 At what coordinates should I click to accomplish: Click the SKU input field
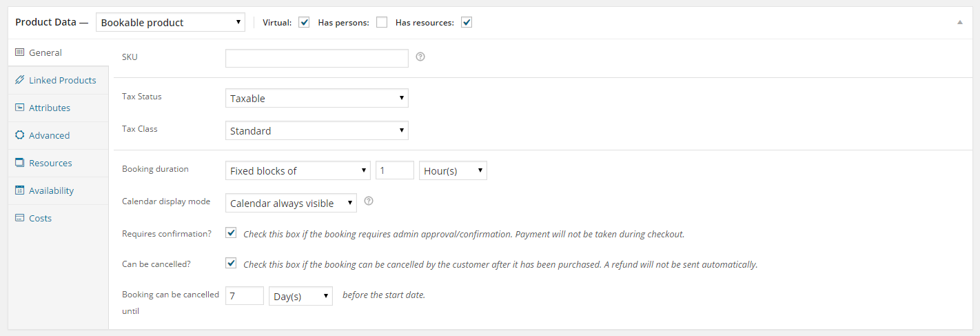point(317,58)
